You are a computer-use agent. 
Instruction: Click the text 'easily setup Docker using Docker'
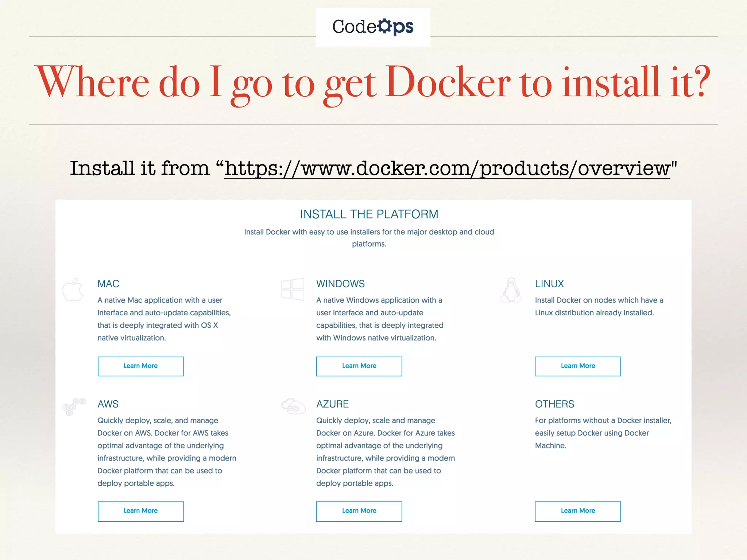pos(592,433)
